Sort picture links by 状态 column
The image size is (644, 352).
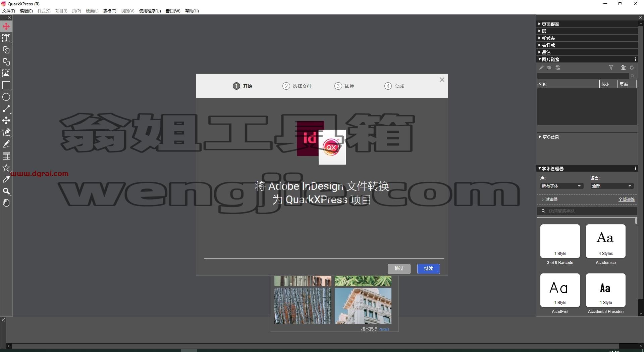tap(608, 84)
